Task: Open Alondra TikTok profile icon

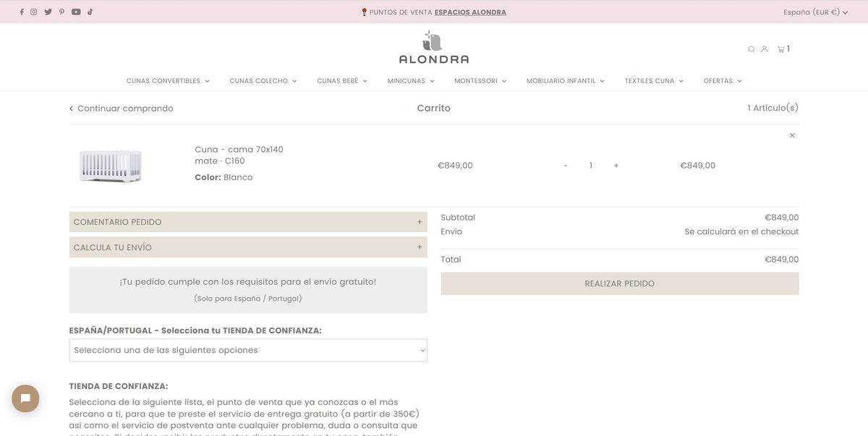Action: click(90, 12)
